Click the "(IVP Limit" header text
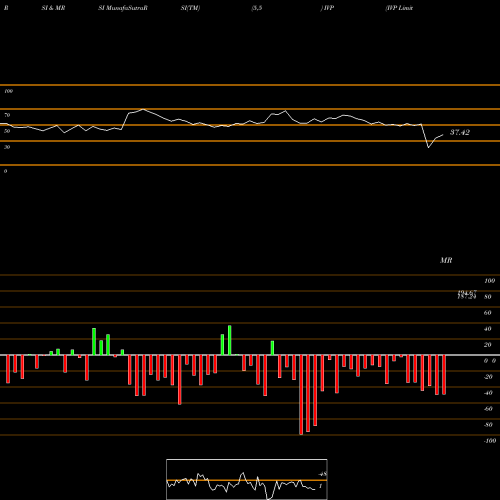The image size is (500, 500). (x=399, y=8)
